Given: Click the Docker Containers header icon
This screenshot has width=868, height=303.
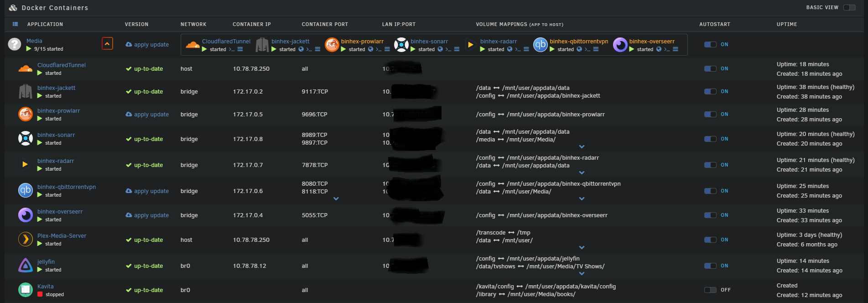Looking at the screenshot, I should pyautogui.click(x=13, y=8).
